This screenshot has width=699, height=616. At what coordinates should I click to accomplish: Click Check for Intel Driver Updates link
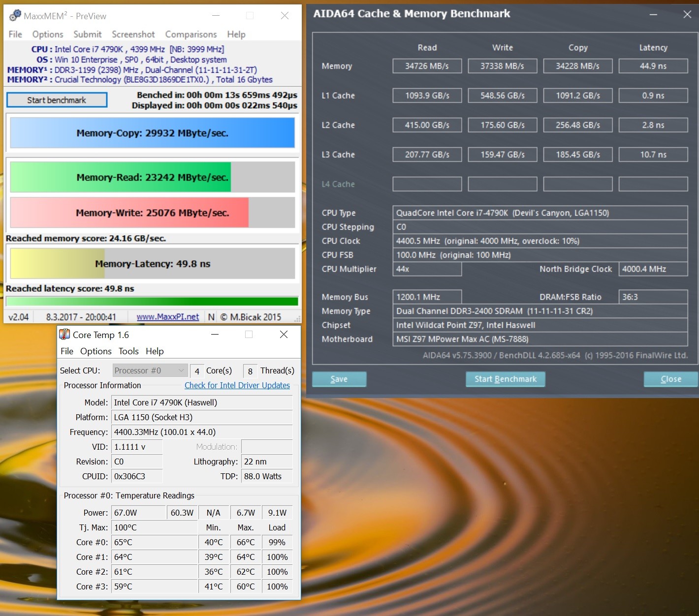[x=237, y=385]
